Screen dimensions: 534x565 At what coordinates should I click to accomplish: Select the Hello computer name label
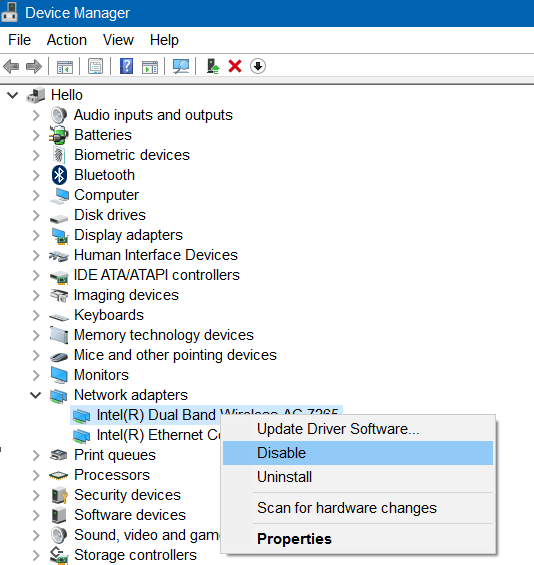[x=67, y=95]
